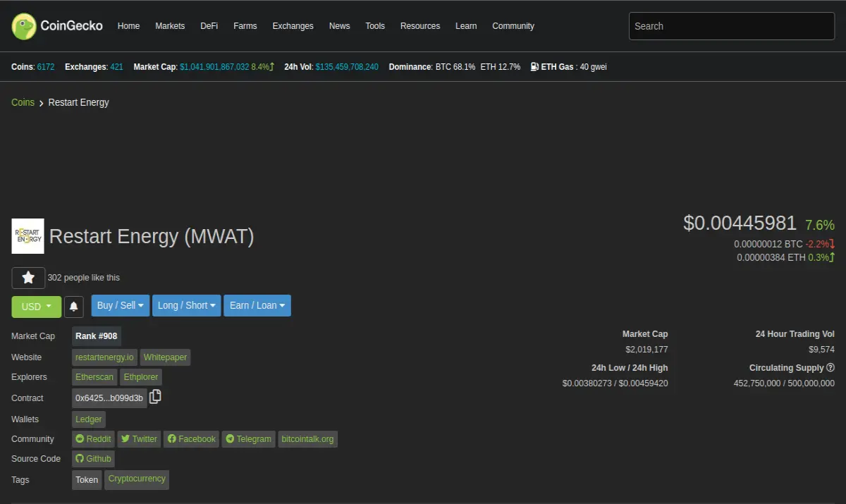Click the exchanges count 421
The height and width of the screenshot is (504, 846).
click(x=116, y=67)
